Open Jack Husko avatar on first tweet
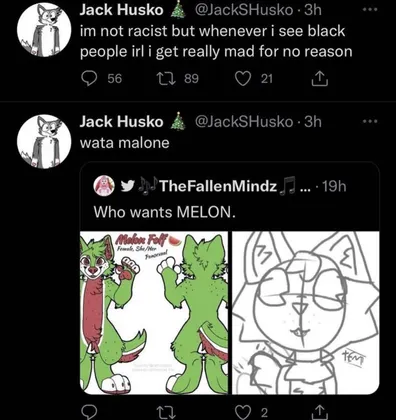Viewport: 396px width, 420px height. coord(44,30)
